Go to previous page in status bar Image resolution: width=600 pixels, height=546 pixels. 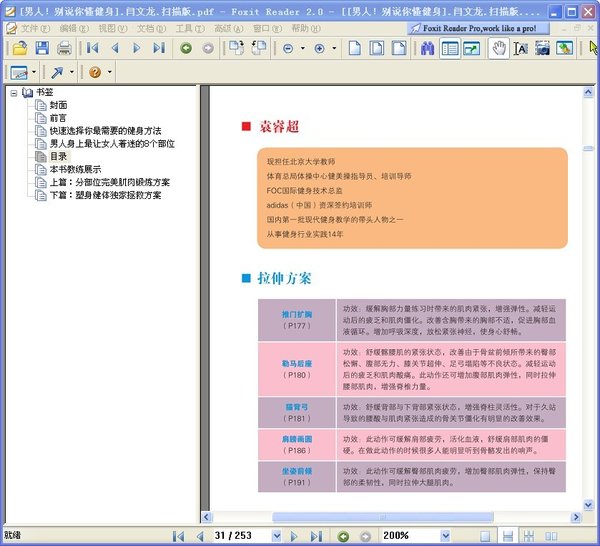coord(200,536)
